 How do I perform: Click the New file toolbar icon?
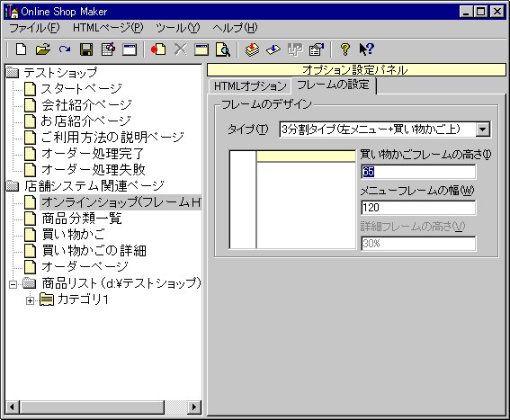pyautogui.click(x=22, y=49)
